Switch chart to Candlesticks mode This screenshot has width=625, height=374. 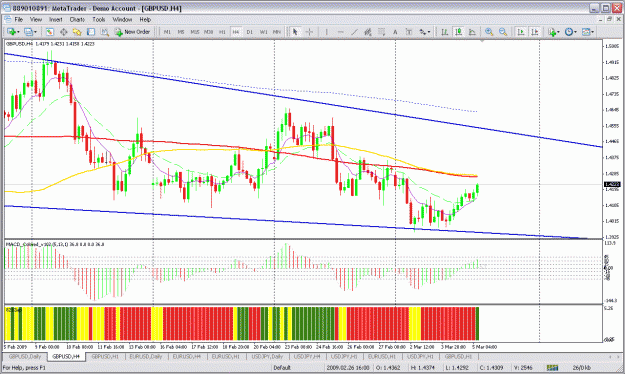tap(458, 32)
